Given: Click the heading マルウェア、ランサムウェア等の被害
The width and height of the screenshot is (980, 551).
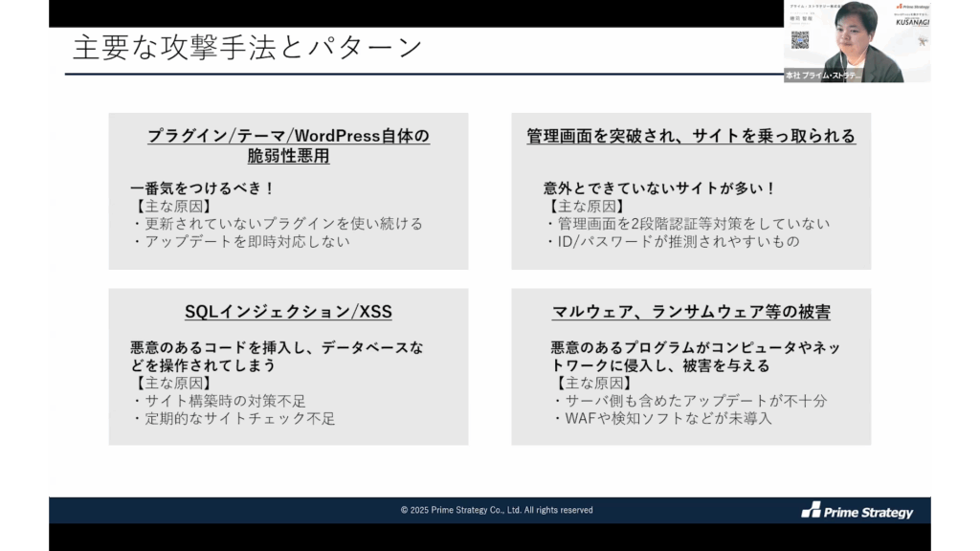Looking at the screenshot, I should [691, 312].
